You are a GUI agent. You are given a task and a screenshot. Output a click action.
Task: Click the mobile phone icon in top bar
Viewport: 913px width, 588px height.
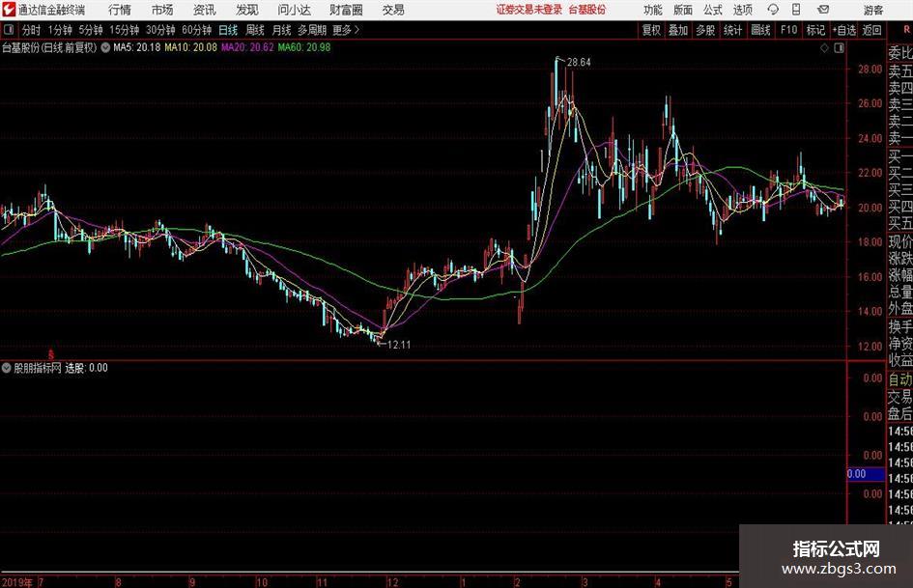pos(796,10)
